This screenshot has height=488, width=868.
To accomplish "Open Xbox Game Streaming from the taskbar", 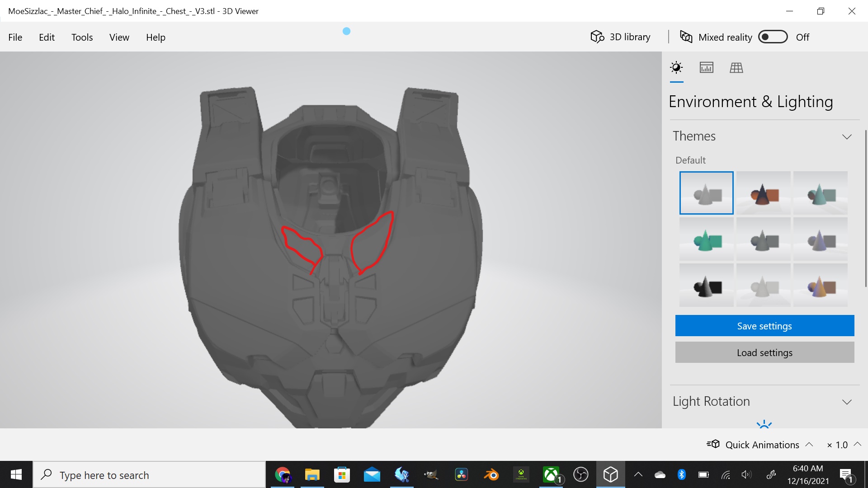I will pyautogui.click(x=521, y=475).
